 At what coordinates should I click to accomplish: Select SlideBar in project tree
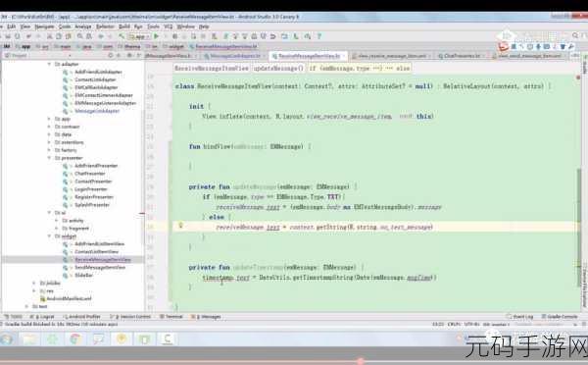(83, 276)
